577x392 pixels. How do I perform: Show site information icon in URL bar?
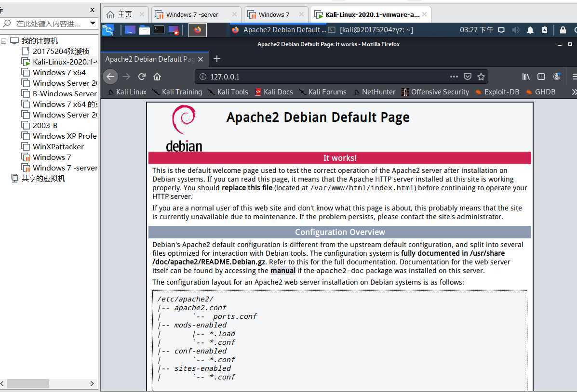[x=203, y=77]
